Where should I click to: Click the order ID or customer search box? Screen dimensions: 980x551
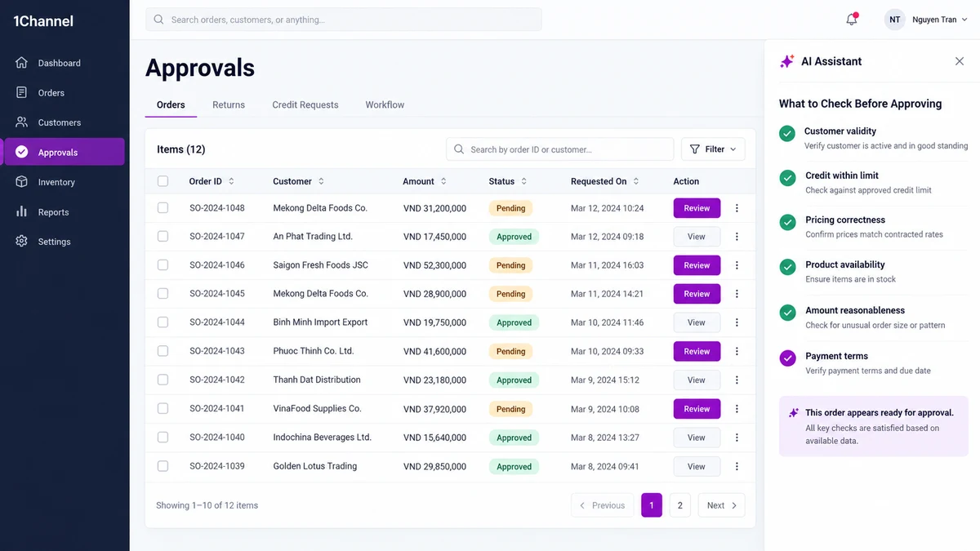pos(559,149)
